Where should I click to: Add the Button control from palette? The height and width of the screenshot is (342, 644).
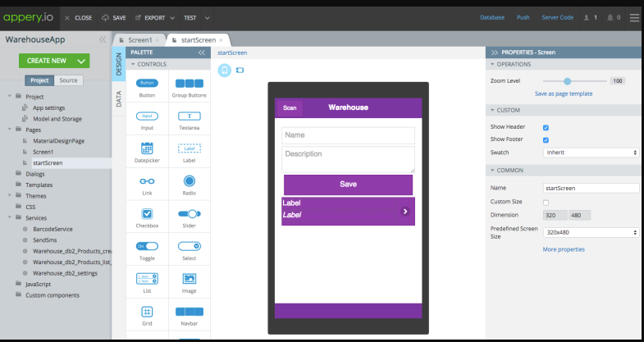[x=147, y=83]
